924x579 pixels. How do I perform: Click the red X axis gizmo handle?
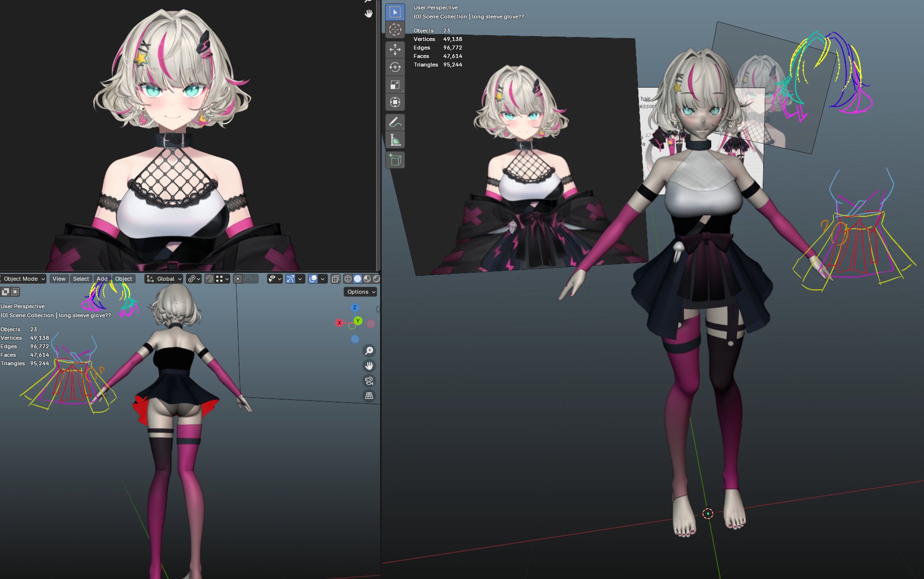click(339, 323)
